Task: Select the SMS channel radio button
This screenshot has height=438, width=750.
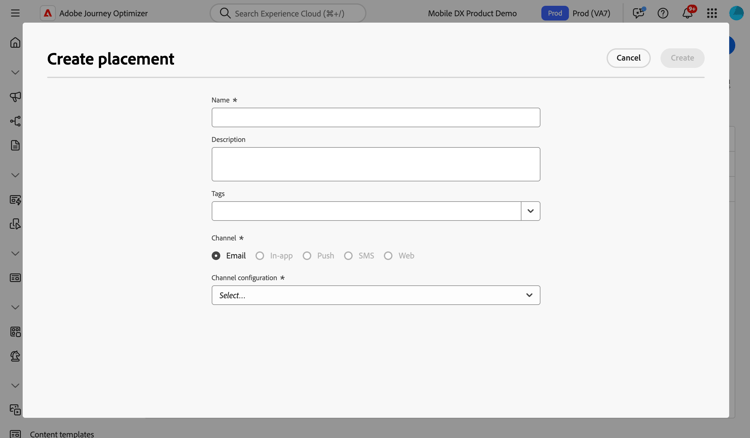Action: pyautogui.click(x=348, y=256)
